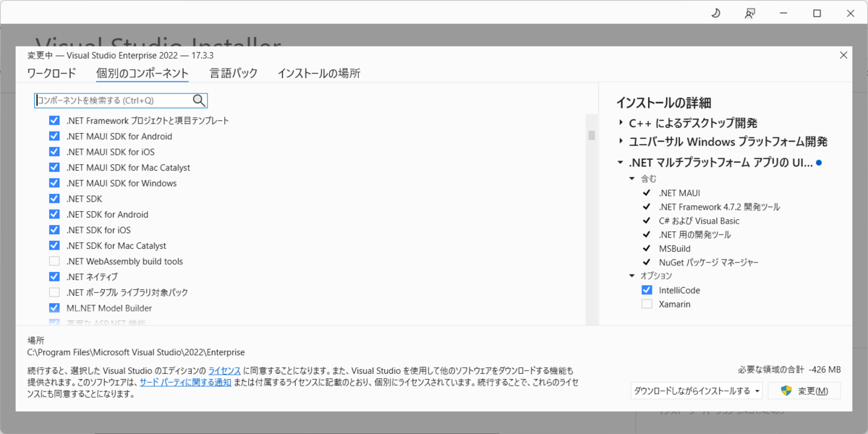Click MSBuild entry in details
This screenshot has height=434, width=868.
point(675,248)
